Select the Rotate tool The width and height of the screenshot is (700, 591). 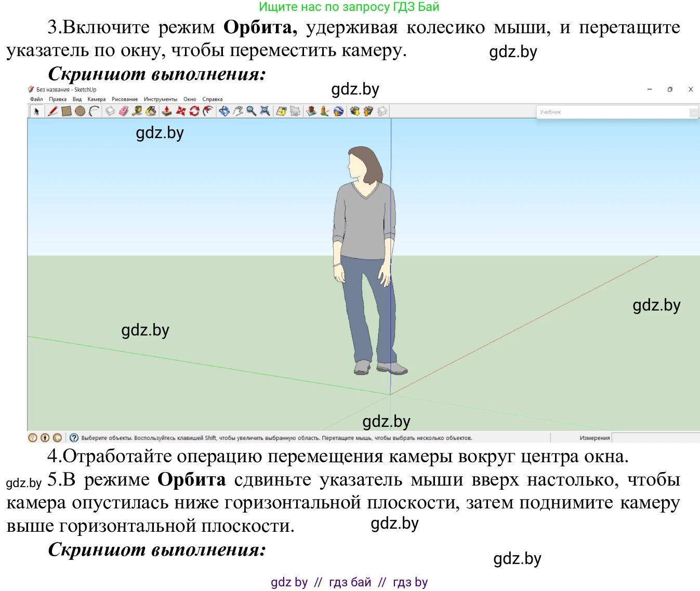point(194,111)
